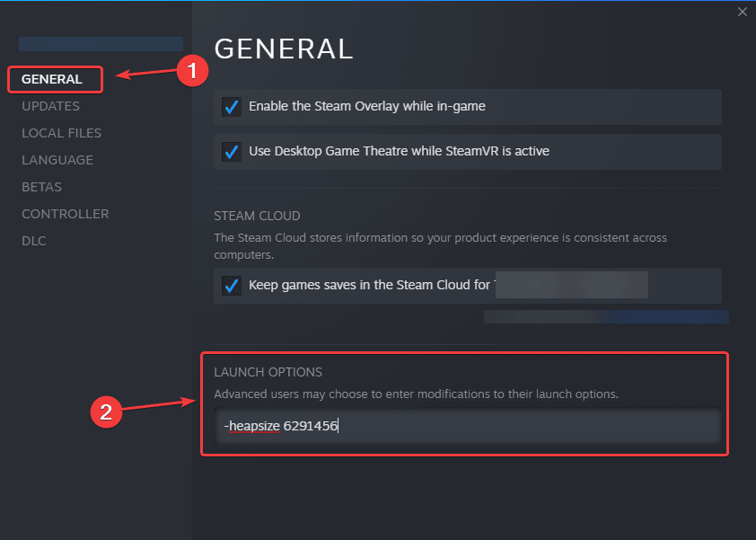Go to the Betas section
This screenshot has height=540, width=756.
(x=40, y=187)
